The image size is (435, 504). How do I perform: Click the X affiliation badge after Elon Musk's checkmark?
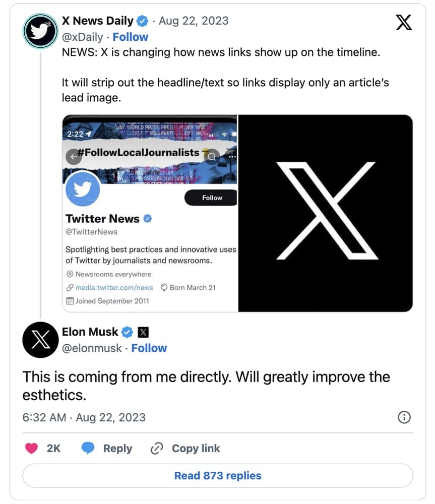143,332
